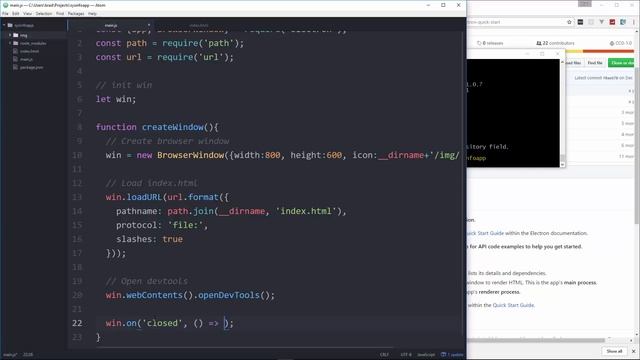Screen dimensions: 640x360
Task: Expand the node_modules folder arrow
Action: (x=10, y=43)
